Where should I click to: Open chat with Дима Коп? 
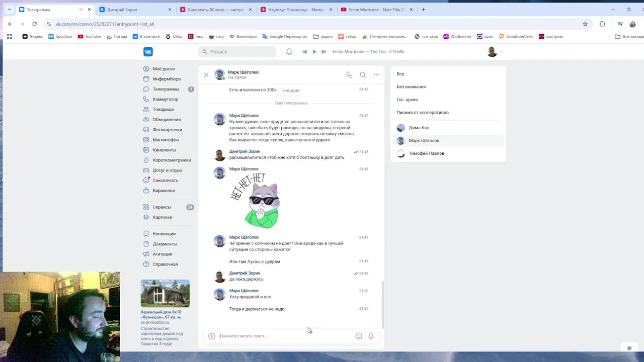448,128
